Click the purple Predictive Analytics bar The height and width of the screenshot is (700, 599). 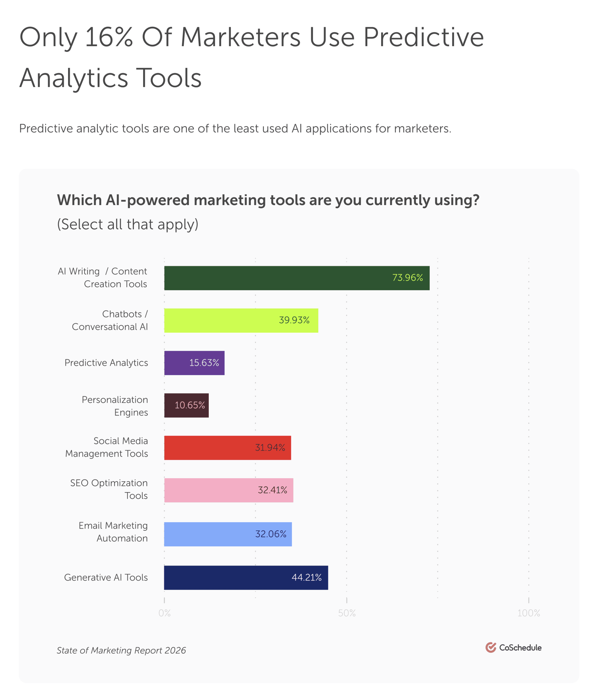(x=194, y=363)
